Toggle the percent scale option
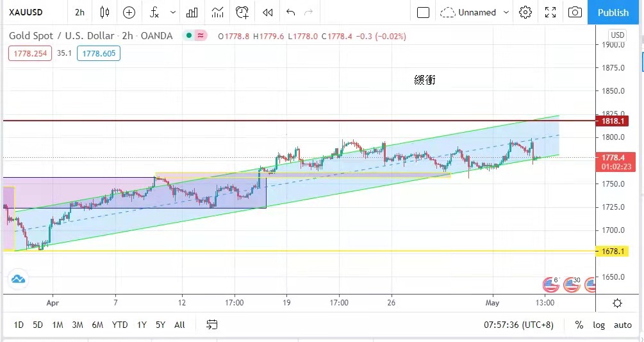 (x=579, y=325)
